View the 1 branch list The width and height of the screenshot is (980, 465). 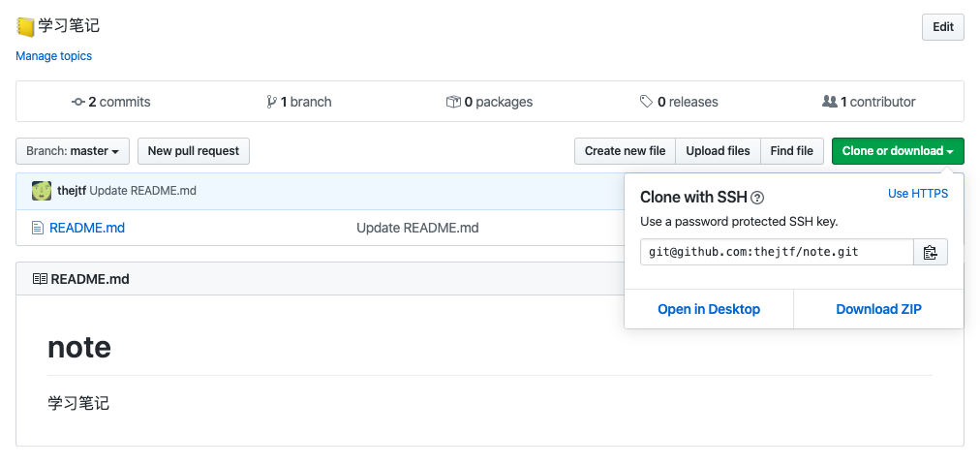click(x=299, y=102)
